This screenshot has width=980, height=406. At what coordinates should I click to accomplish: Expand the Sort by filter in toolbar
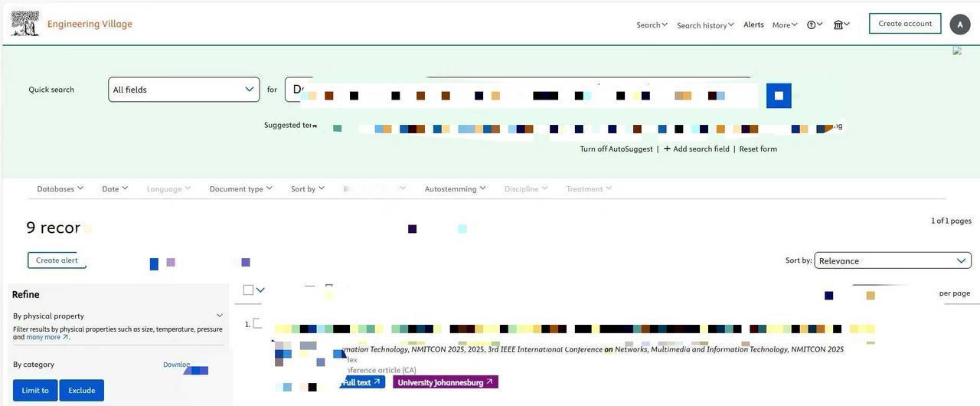308,188
